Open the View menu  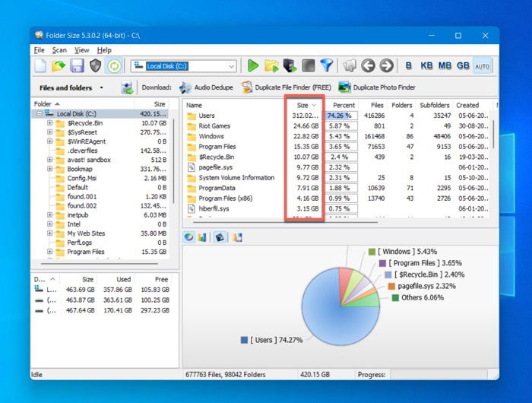[x=82, y=50]
